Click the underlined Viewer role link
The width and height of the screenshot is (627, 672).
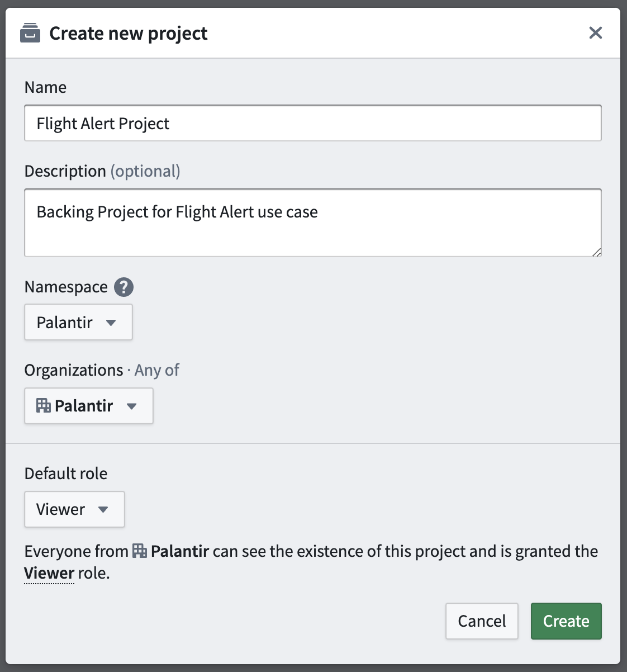click(x=49, y=573)
